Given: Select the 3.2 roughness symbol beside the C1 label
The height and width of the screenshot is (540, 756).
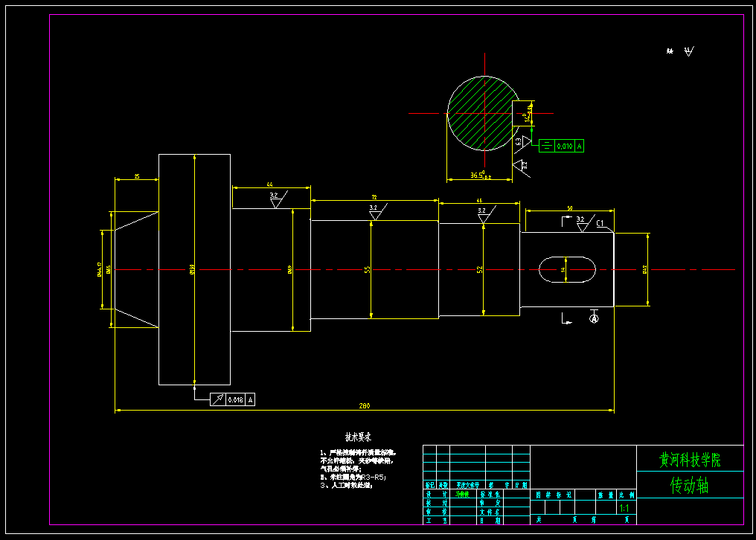Looking at the screenshot, I should click(x=584, y=222).
